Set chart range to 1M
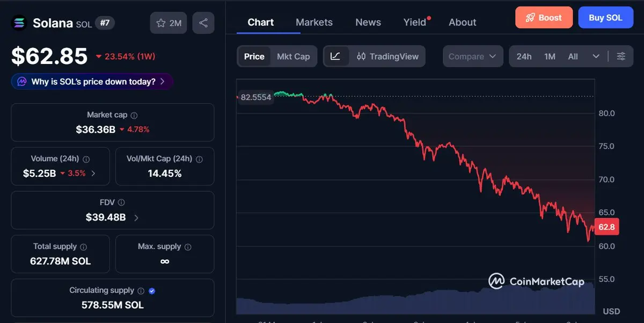 click(550, 56)
